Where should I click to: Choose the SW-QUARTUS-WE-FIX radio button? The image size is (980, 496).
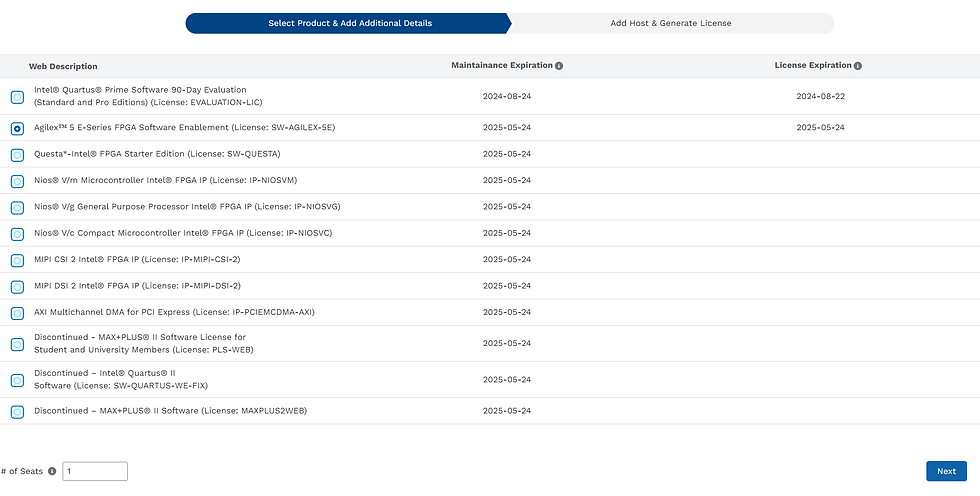click(x=18, y=380)
